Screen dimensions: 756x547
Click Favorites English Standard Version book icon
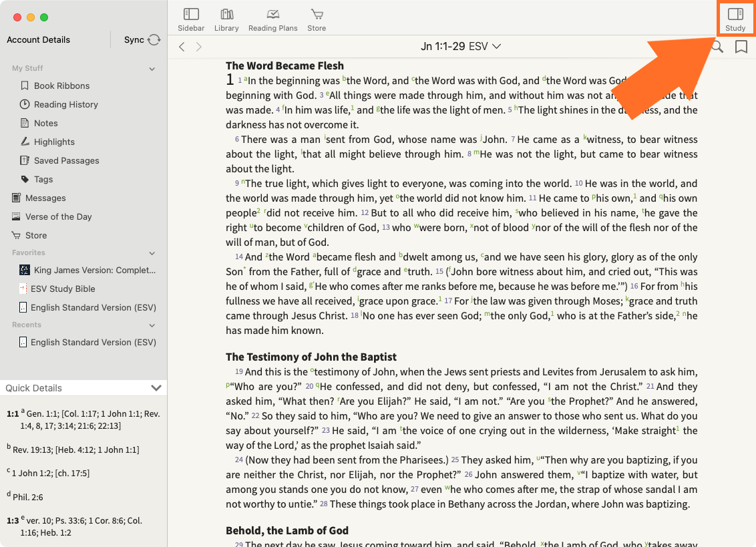[x=23, y=307]
